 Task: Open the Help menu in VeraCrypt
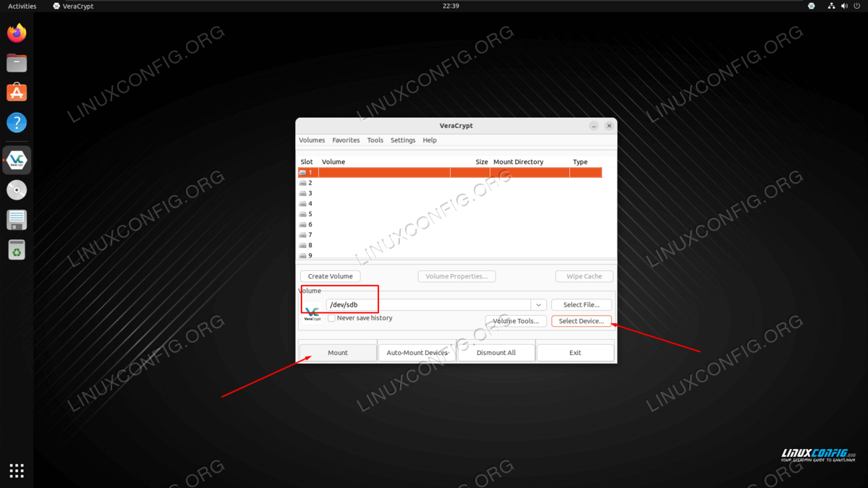pyautogui.click(x=430, y=140)
